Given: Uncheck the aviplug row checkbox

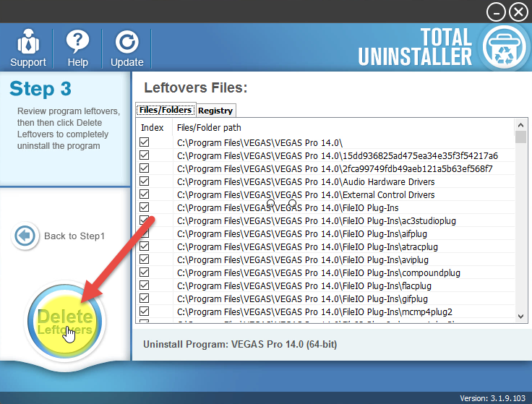Looking at the screenshot, I should [144, 259].
